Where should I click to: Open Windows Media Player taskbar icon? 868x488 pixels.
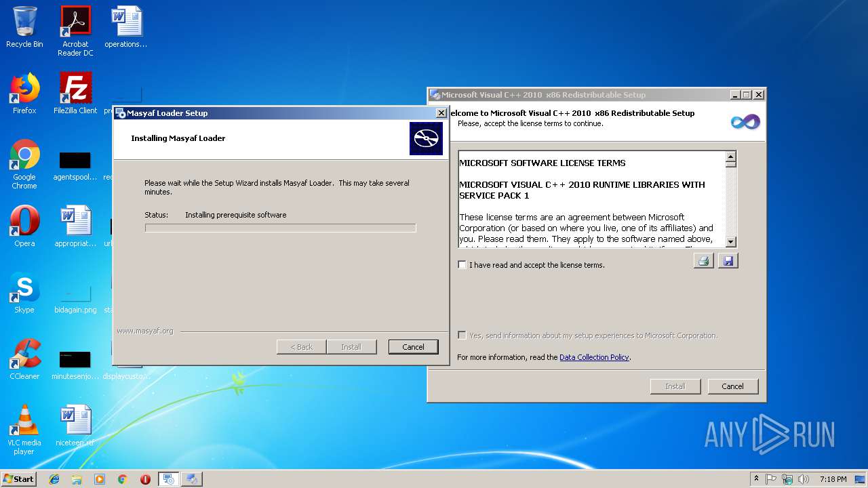100,479
